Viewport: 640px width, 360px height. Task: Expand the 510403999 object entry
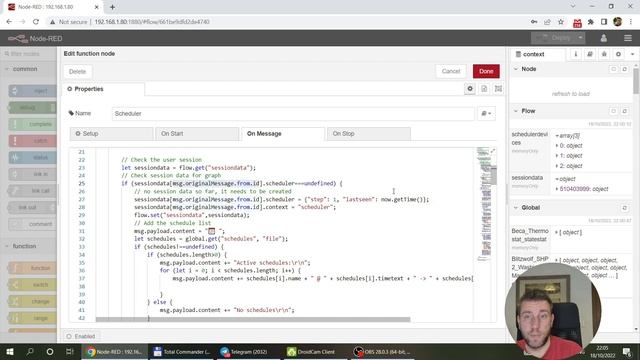(557, 189)
